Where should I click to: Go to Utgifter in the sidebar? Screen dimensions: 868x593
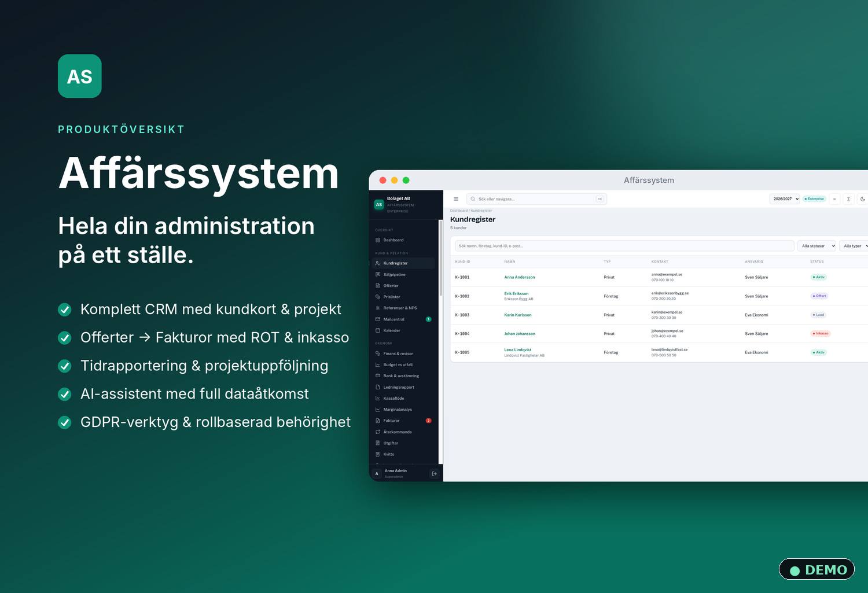point(403,443)
